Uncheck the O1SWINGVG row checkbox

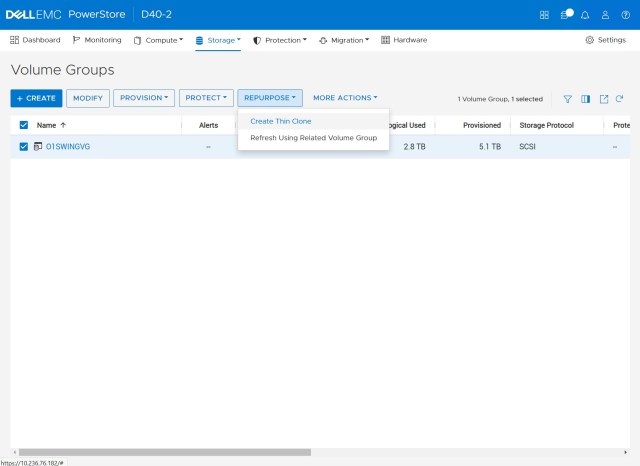(24, 147)
